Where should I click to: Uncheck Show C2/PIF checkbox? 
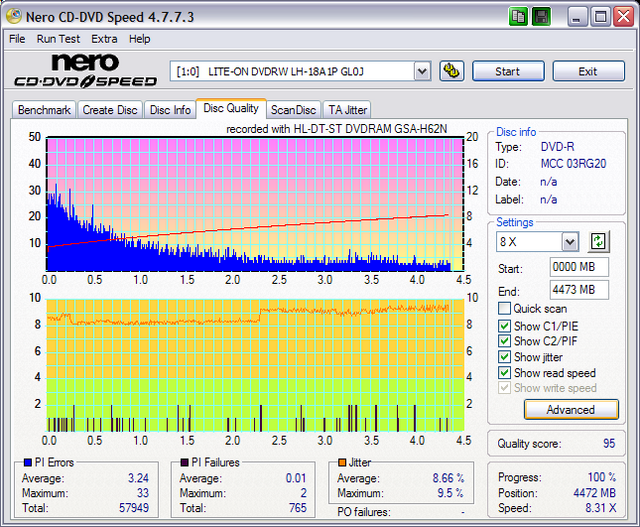pos(504,341)
